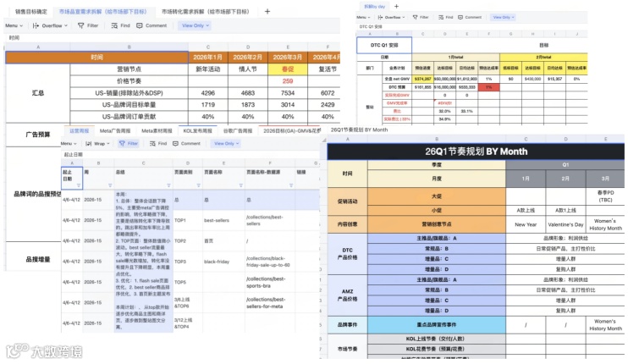628x364 pixels.
Task: Open 拆解by day sheet tab
Action: pos(374,7)
